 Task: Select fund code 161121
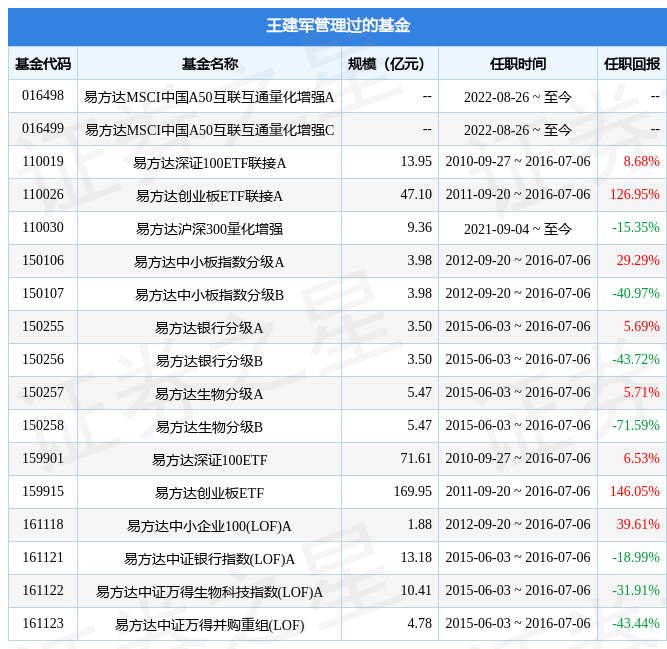click(x=43, y=557)
